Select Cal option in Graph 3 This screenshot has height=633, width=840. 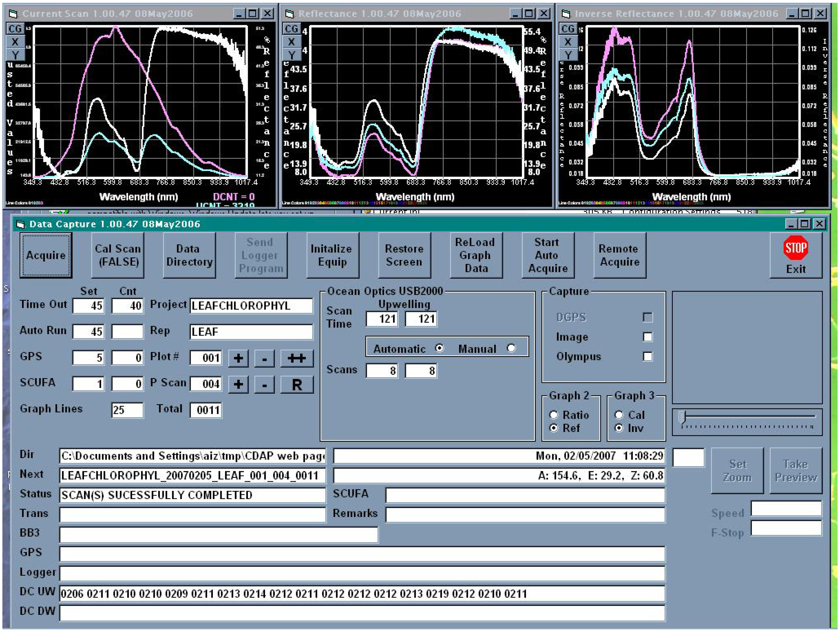[x=619, y=415]
